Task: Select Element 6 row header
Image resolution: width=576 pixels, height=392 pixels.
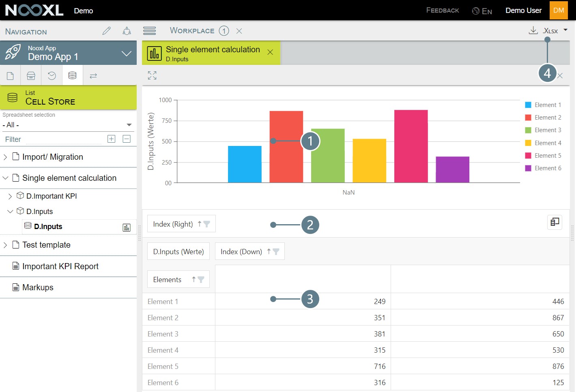Action: click(x=178, y=382)
